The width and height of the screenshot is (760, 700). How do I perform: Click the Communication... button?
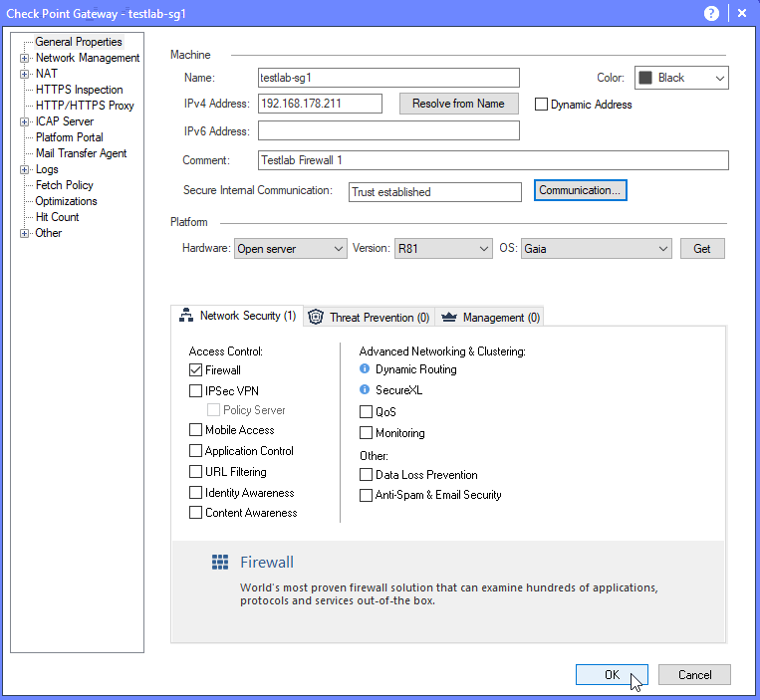click(580, 190)
